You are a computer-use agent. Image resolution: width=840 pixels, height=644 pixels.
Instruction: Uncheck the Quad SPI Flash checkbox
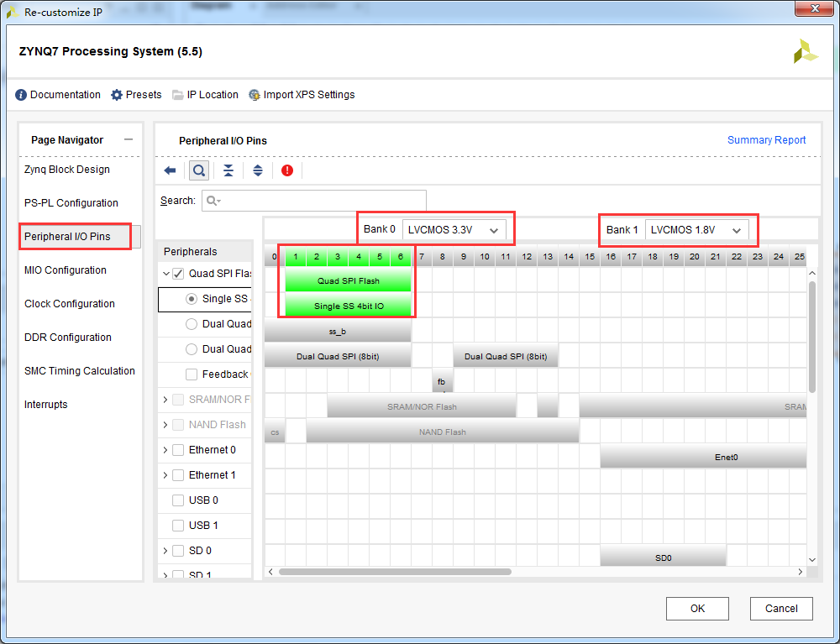pos(178,274)
